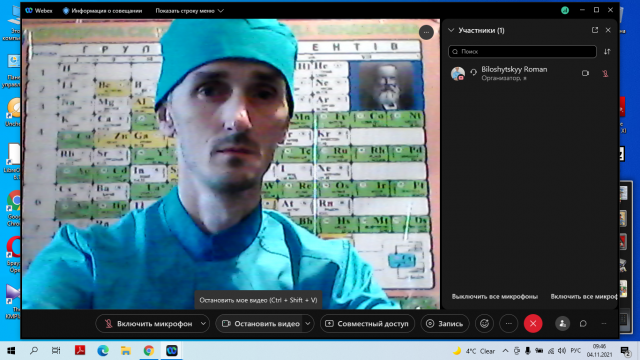The height and width of the screenshot is (360, 640).
Task: Expand 'Показать строку меню' dropdown
Action: [189, 11]
